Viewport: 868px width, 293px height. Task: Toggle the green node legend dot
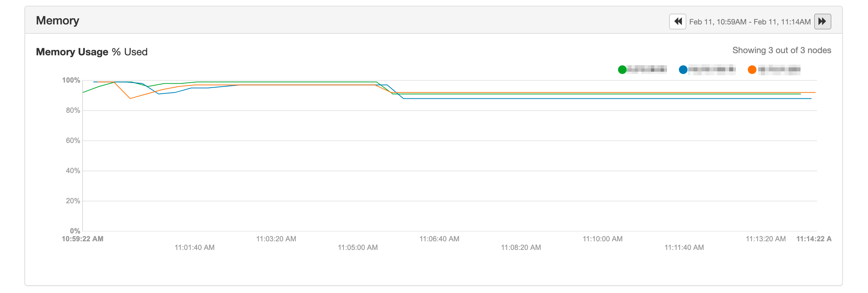click(622, 70)
